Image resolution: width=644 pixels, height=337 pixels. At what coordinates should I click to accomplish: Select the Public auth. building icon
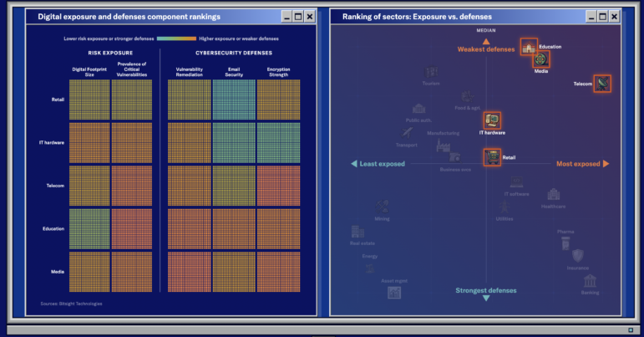418,109
